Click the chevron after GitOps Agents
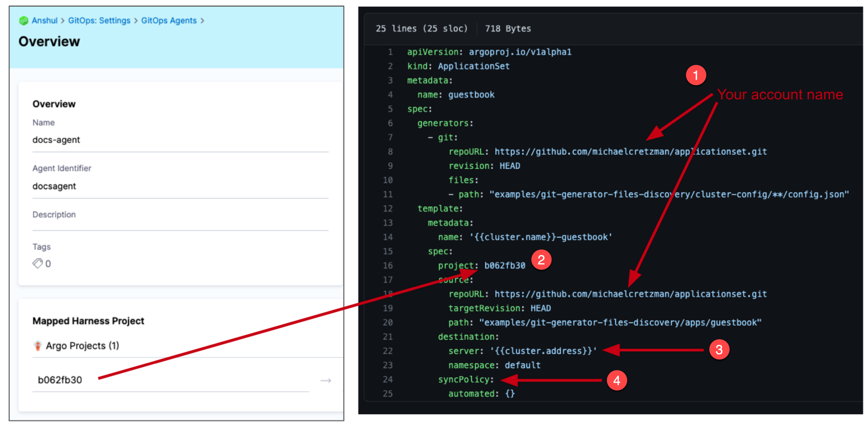Image resolution: width=868 pixels, height=429 pixels. (202, 21)
